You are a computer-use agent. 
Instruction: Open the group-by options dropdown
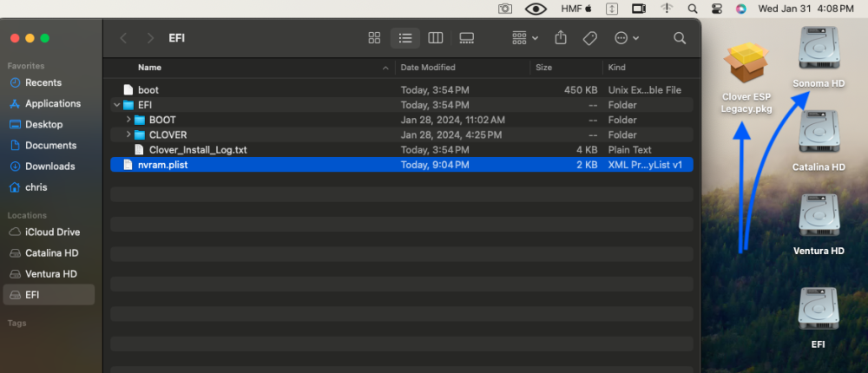click(x=525, y=38)
